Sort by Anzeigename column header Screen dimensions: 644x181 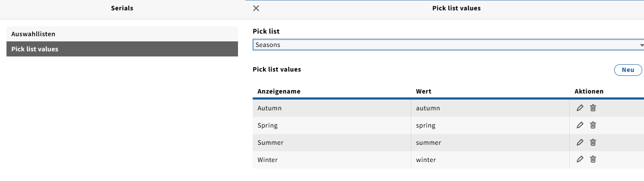279,91
